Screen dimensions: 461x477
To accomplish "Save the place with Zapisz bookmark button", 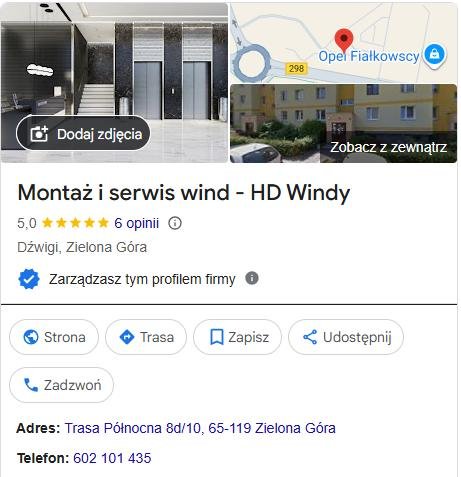I will click(x=237, y=337).
